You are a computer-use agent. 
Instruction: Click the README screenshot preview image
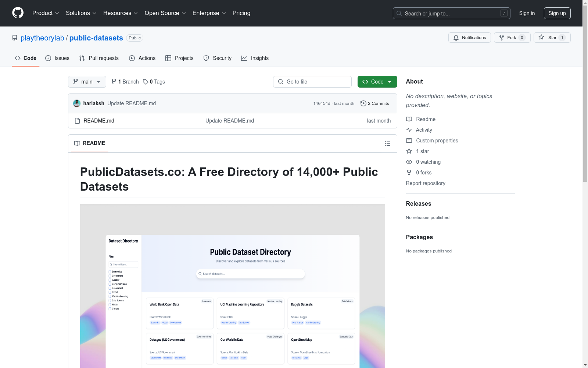233,286
